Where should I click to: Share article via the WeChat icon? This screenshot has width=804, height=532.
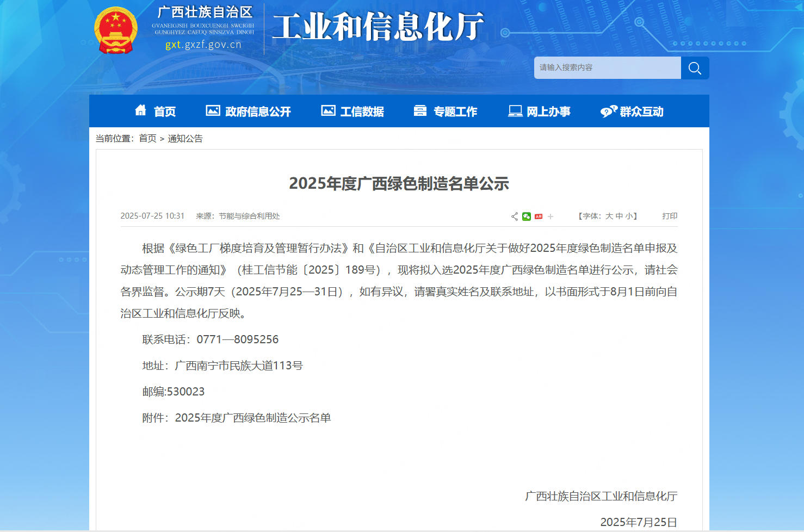pos(527,216)
